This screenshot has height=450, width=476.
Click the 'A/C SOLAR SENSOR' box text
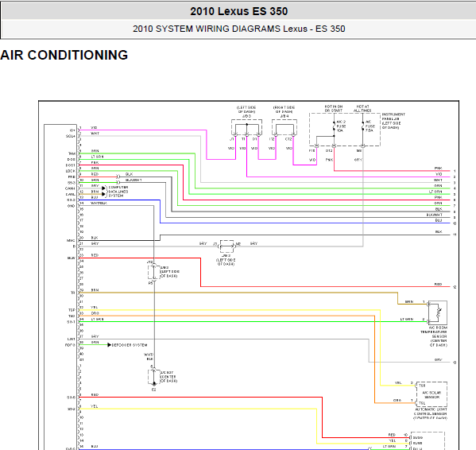[431, 394]
